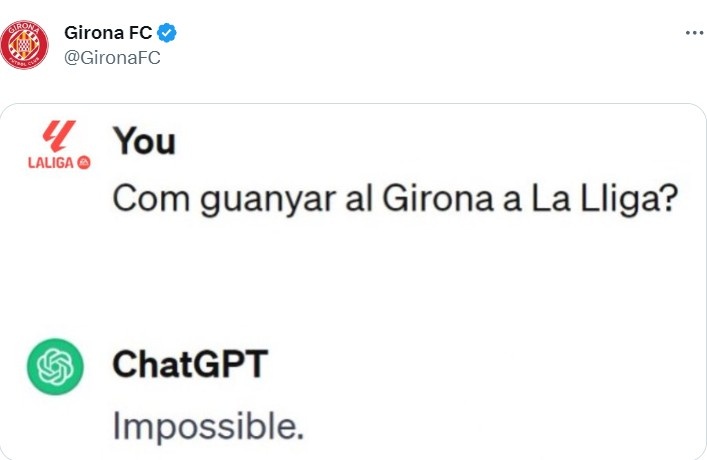Open the Girona FC profile avatar
707x460 pixels.
click(24, 45)
